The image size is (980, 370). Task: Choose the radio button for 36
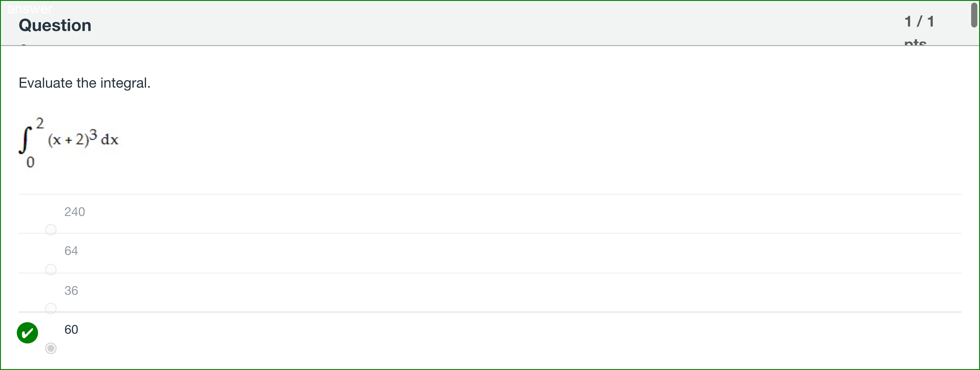click(51, 308)
